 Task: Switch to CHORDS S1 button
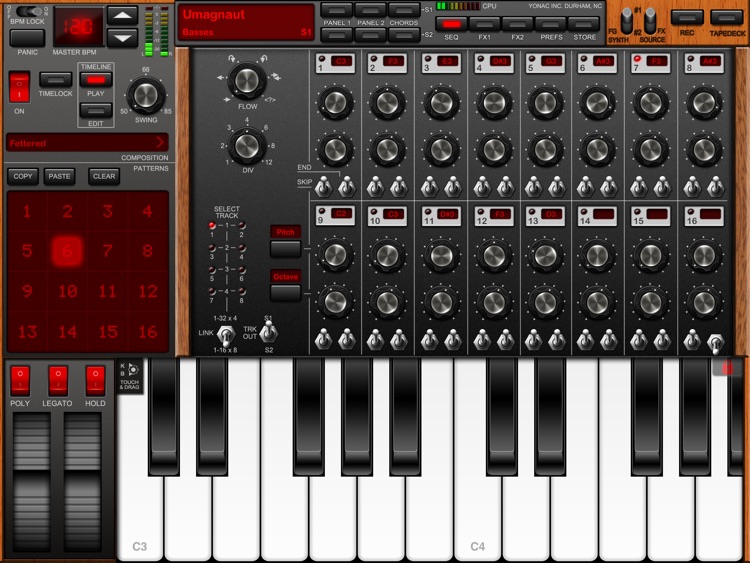point(404,10)
